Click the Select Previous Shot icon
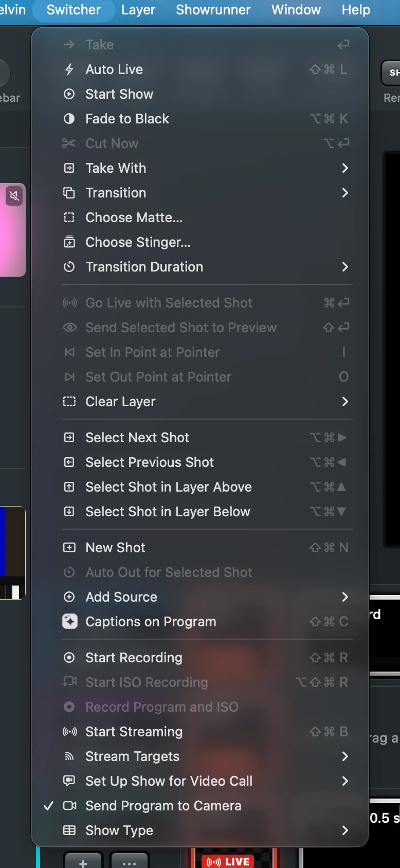400x868 pixels. click(x=69, y=462)
